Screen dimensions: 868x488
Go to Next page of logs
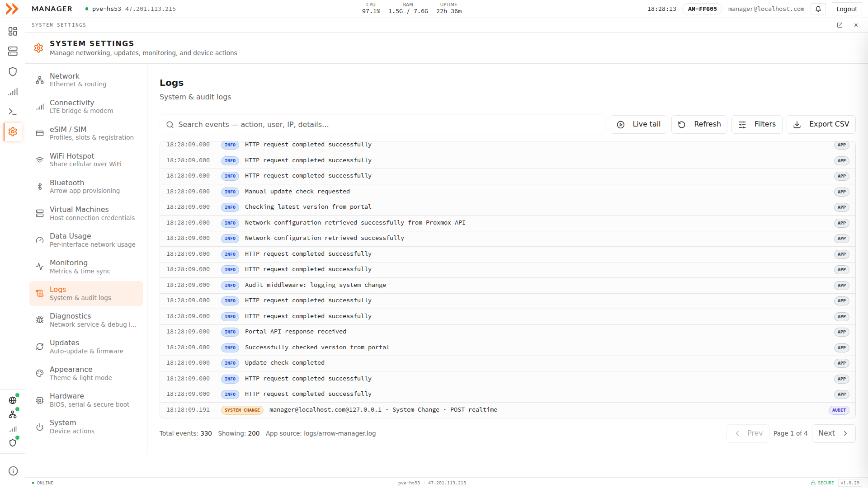coord(834,433)
